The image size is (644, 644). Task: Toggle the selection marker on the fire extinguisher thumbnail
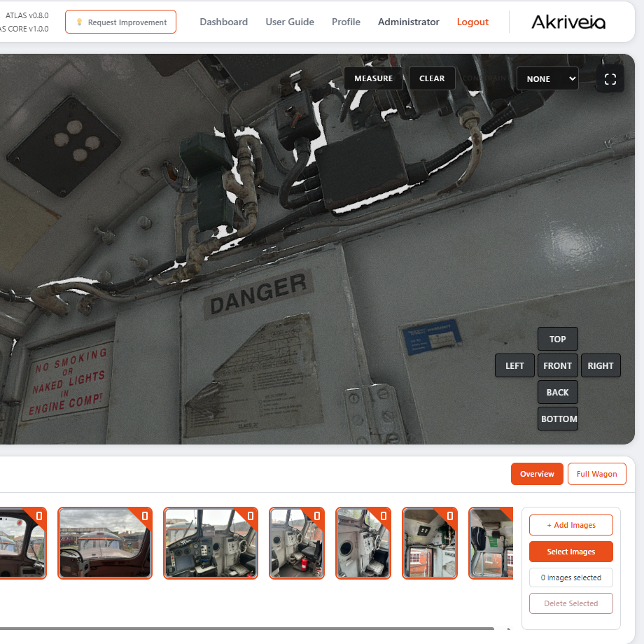(x=317, y=515)
